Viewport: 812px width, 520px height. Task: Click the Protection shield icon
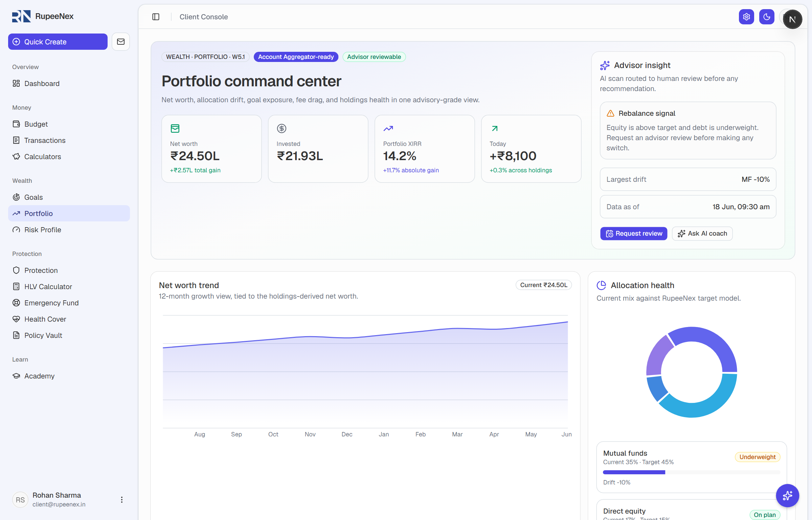(x=16, y=270)
